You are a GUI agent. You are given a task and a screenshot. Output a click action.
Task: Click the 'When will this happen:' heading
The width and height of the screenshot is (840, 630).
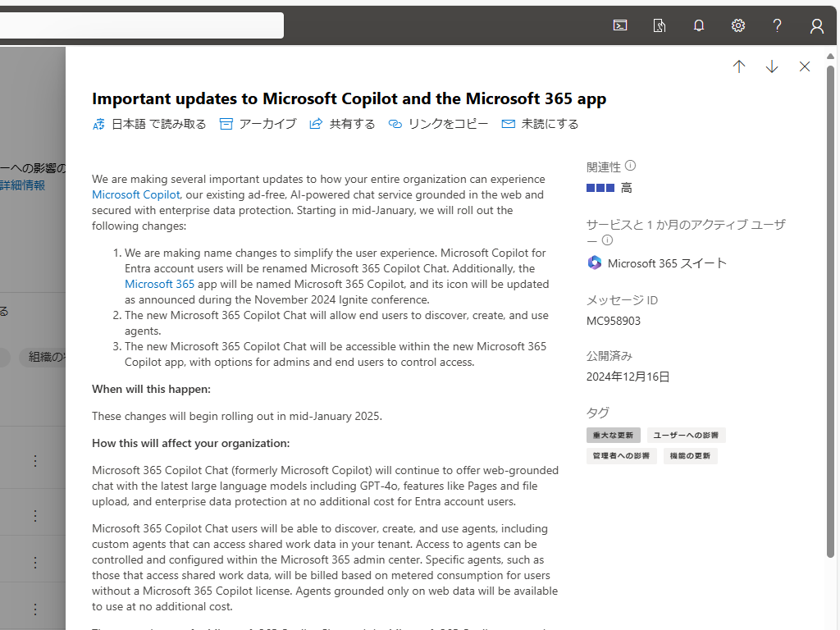click(x=151, y=389)
